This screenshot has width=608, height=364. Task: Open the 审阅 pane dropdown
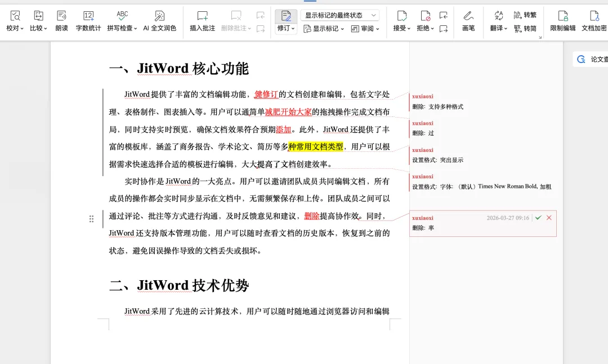pyautogui.click(x=365, y=29)
